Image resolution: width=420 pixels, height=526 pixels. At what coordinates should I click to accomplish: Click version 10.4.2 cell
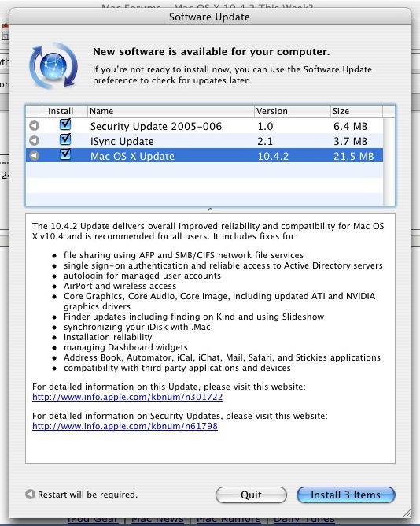[x=273, y=156]
